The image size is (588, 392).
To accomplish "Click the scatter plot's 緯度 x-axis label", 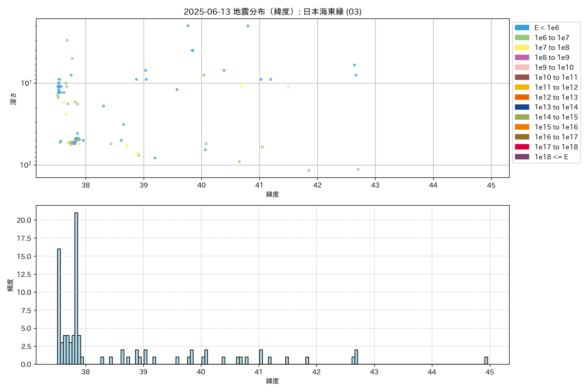I will pyautogui.click(x=272, y=194).
